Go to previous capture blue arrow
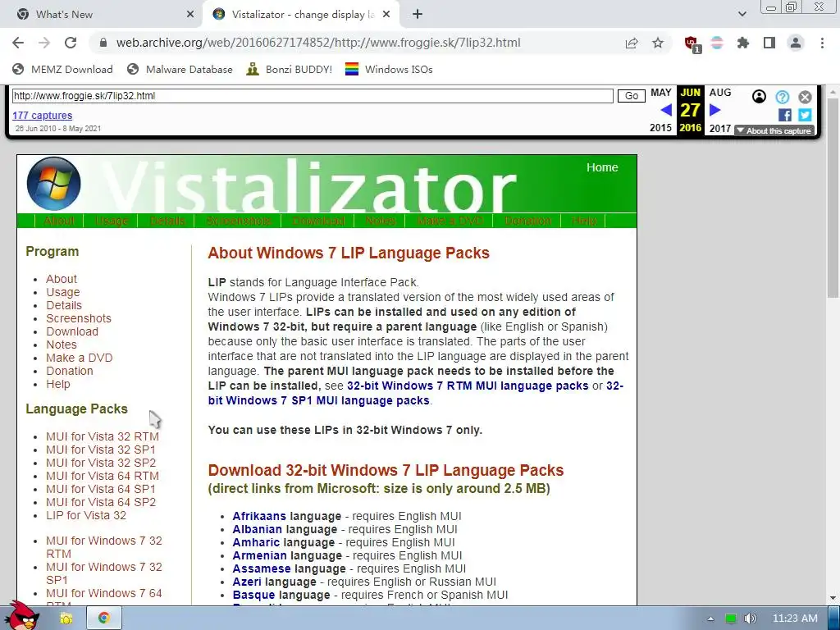Image resolution: width=840 pixels, height=630 pixels. (x=666, y=111)
